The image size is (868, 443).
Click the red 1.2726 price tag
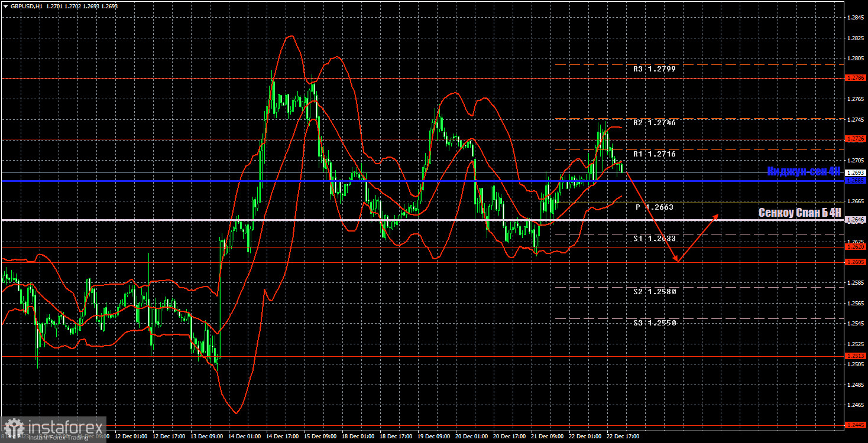856,139
